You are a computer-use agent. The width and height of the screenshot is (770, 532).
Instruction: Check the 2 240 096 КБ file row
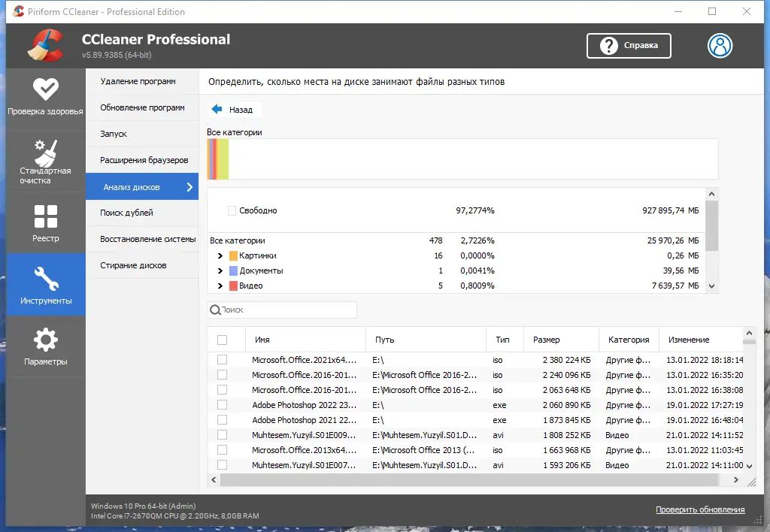(222, 375)
